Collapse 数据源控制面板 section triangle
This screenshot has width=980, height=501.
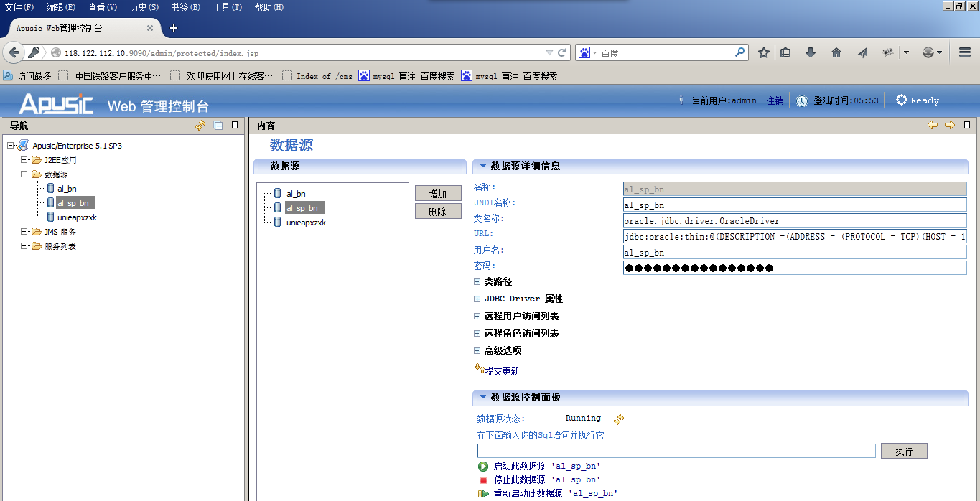point(483,398)
